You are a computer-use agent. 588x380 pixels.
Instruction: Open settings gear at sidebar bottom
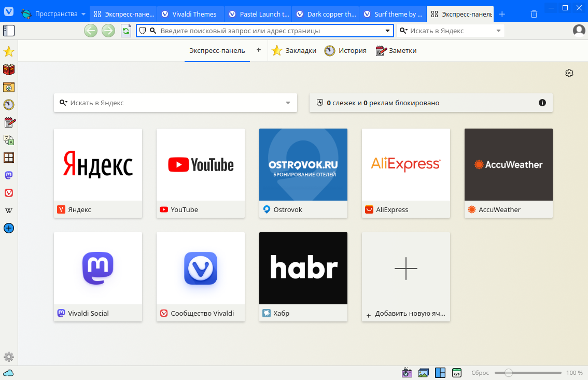[9, 357]
